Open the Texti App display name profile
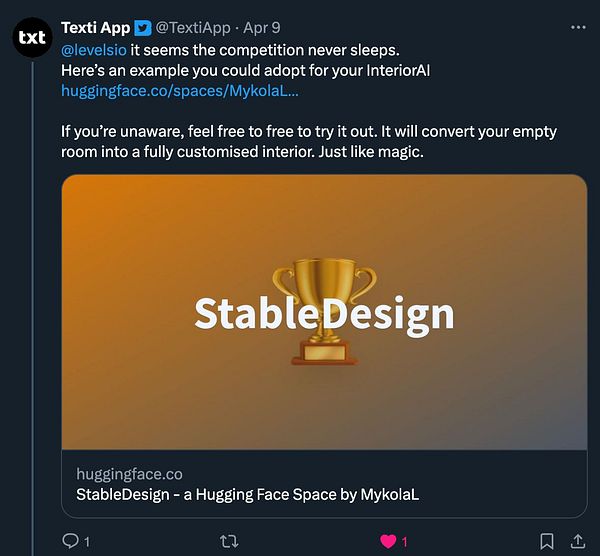600x556 pixels. (95, 28)
